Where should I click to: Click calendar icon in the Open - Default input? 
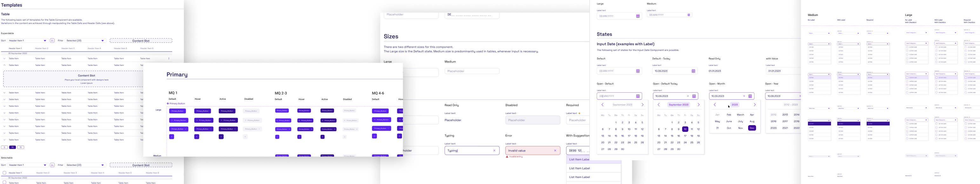(x=638, y=96)
